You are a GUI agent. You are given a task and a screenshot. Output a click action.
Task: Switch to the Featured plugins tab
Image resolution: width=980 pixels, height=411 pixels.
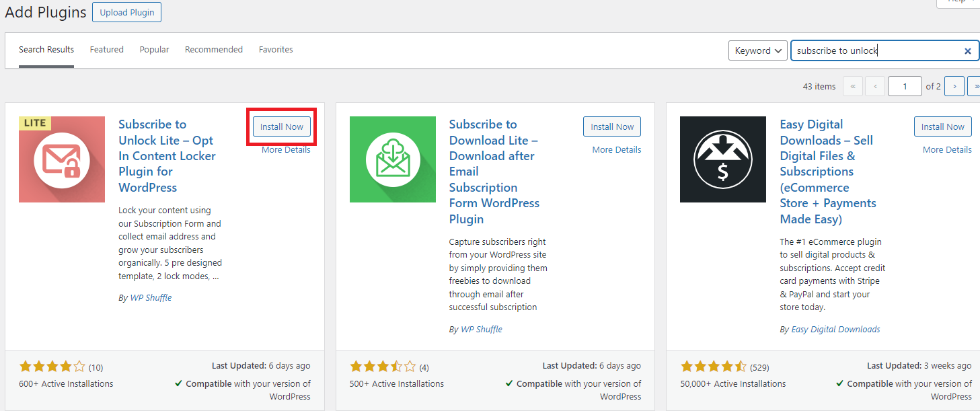click(106, 49)
